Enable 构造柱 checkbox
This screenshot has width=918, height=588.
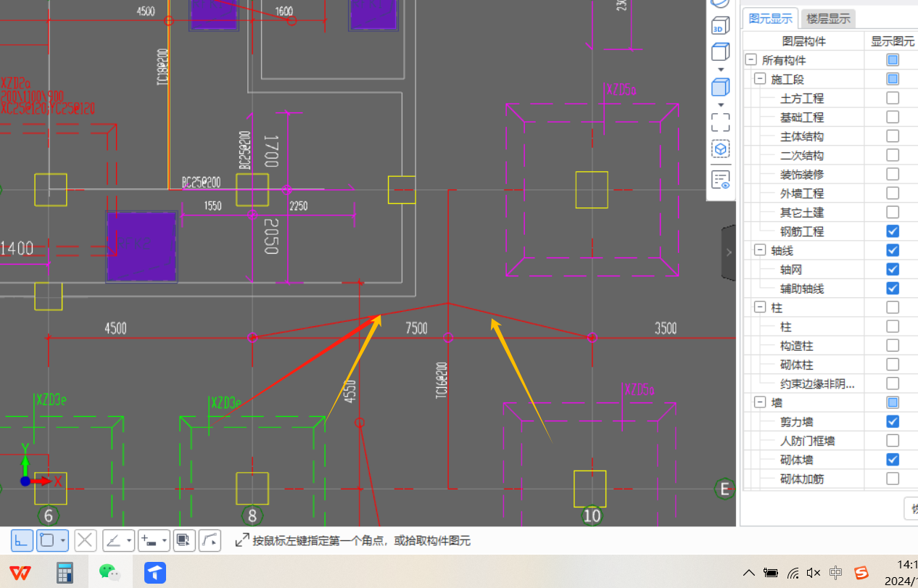[893, 346]
